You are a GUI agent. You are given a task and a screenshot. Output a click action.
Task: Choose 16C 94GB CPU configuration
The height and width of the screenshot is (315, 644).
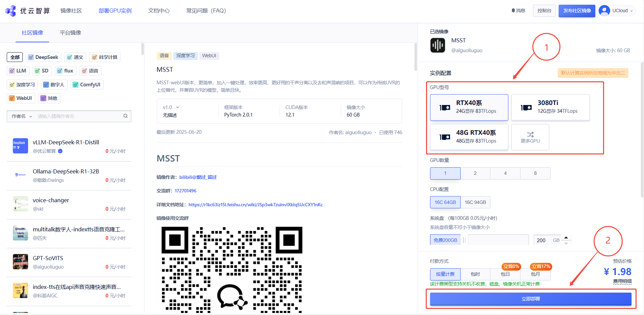click(x=475, y=202)
